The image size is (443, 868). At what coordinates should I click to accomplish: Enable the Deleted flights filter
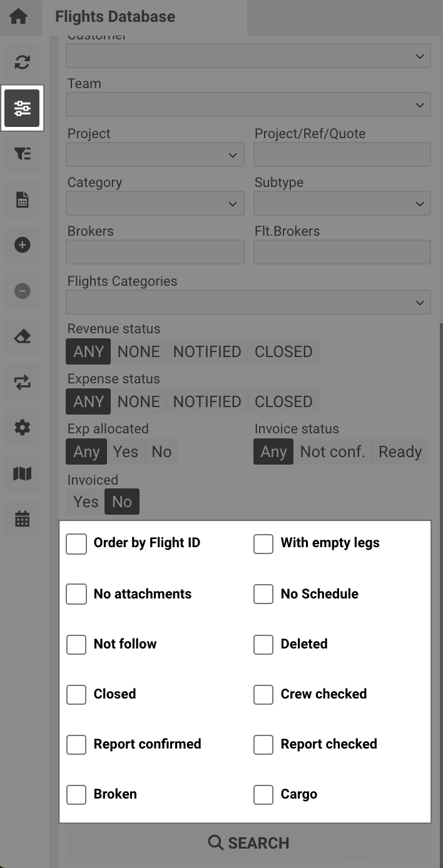pos(263,644)
